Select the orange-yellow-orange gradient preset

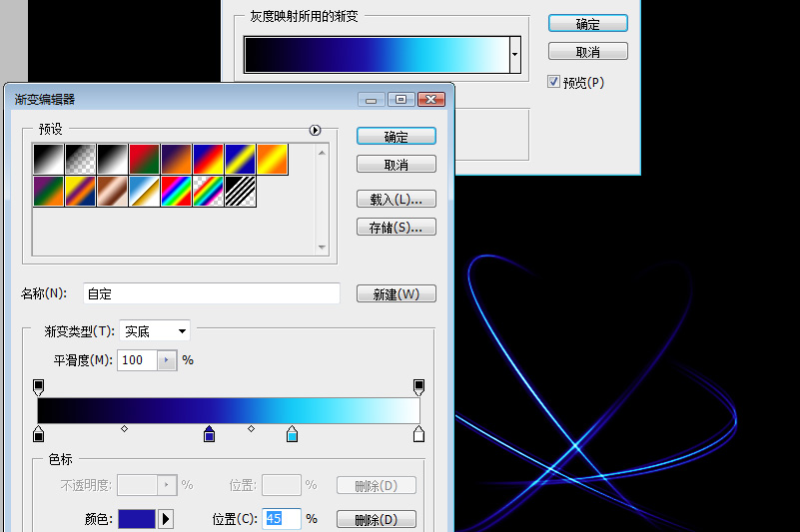(273, 159)
